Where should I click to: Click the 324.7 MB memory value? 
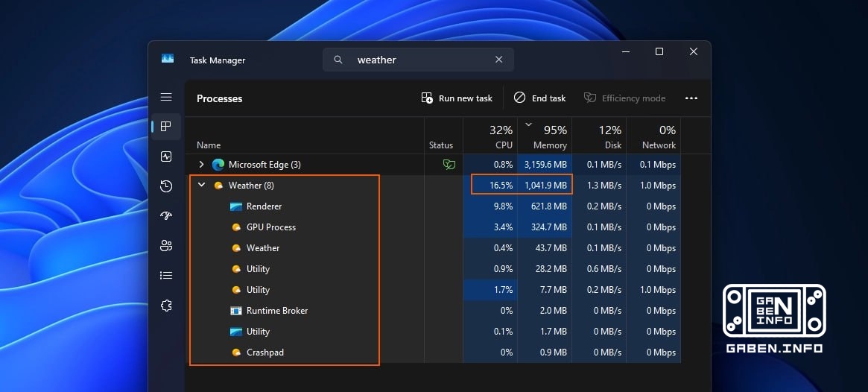[548, 227]
